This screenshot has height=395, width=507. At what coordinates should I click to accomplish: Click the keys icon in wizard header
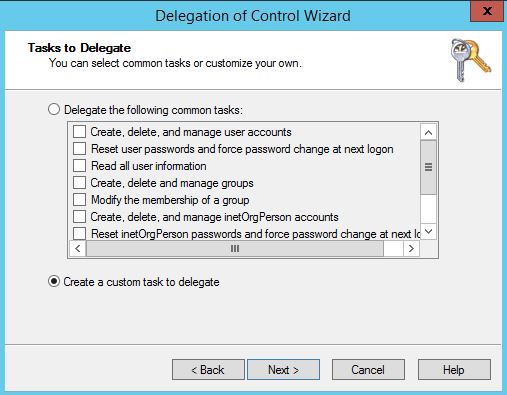(470, 60)
